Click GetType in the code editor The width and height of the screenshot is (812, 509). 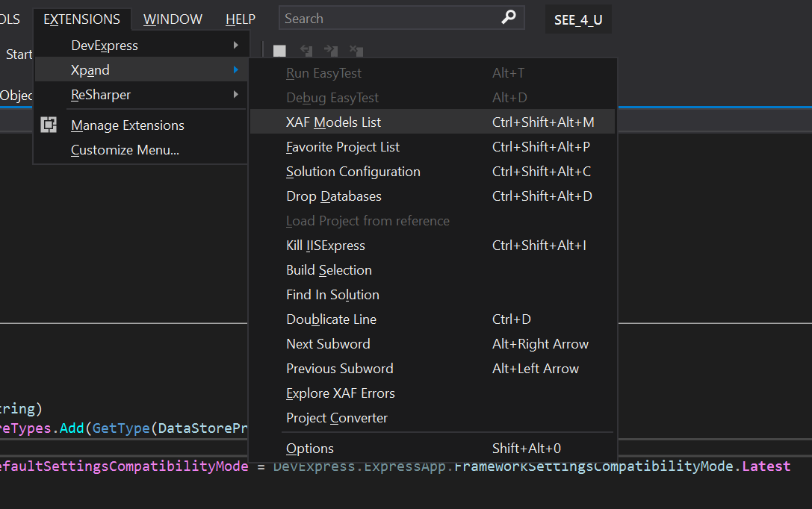pos(121,428)
